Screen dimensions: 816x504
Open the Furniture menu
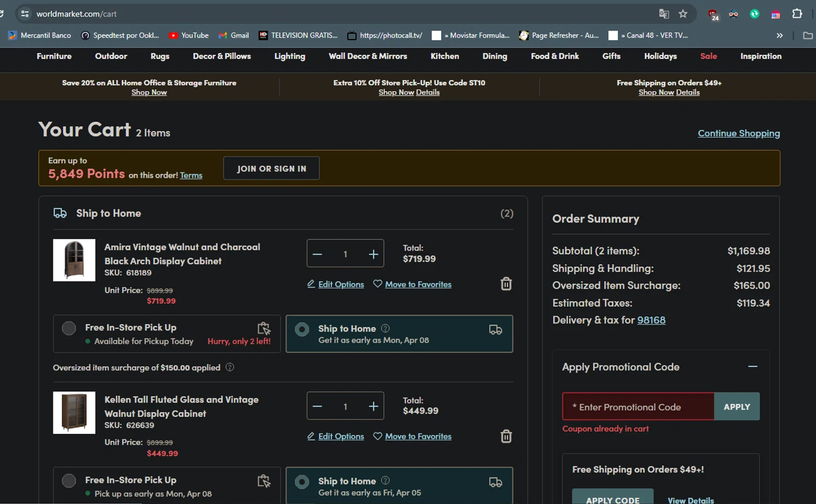54,56
